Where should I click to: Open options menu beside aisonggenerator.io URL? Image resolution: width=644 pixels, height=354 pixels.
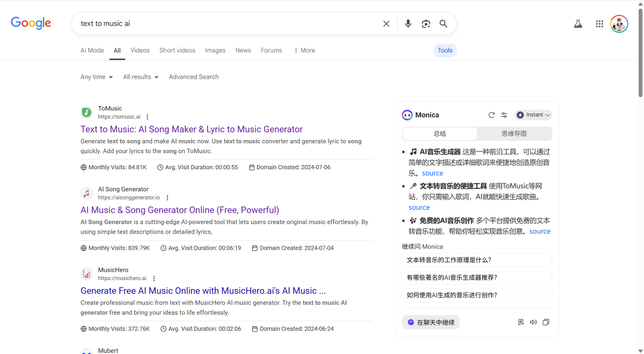[167, 197]
